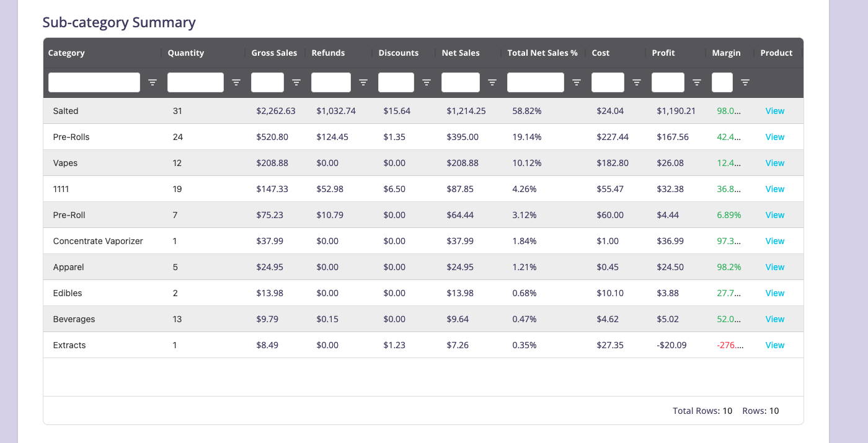This screenshot has height=443, width=868.
Task: Sort by the Category column header
Action: 66,53
